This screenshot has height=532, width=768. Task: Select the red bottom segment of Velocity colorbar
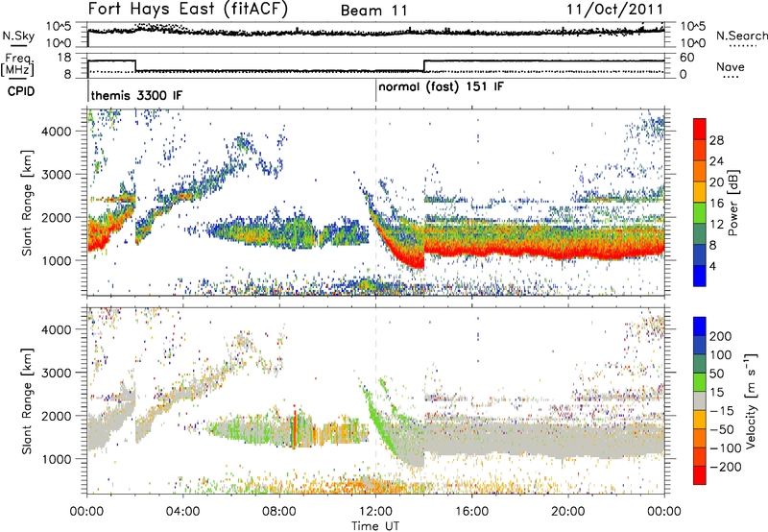700,475
